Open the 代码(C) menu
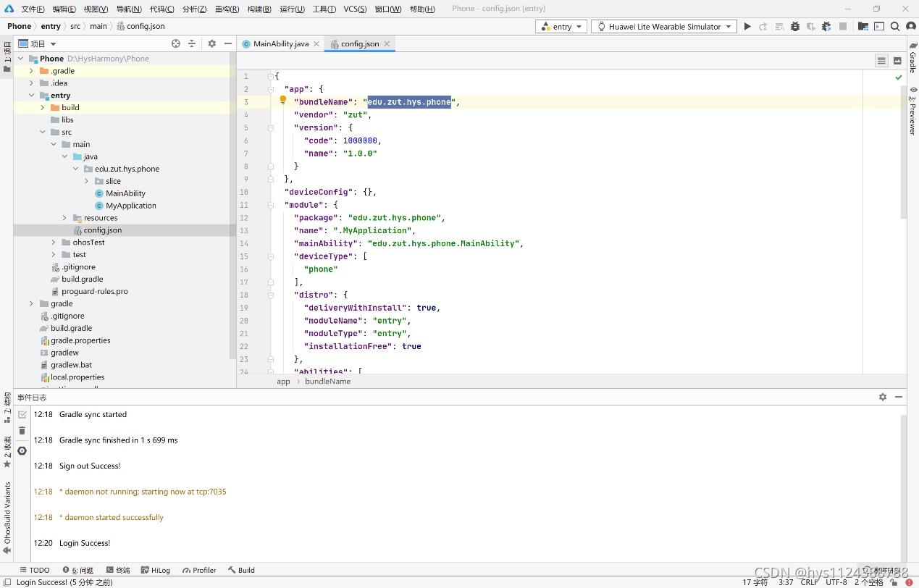This screenshot has height=588, width=919. click(161, 9)
